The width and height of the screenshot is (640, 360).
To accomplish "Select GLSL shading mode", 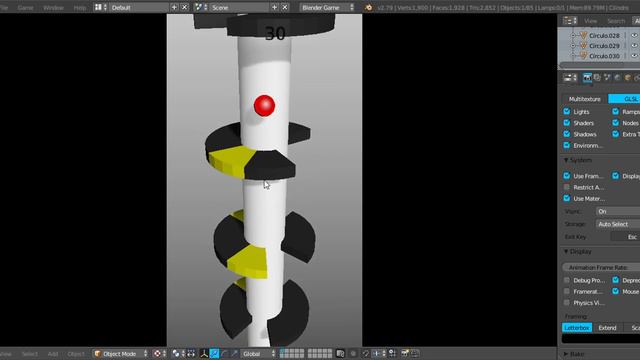I will [624, 99].
